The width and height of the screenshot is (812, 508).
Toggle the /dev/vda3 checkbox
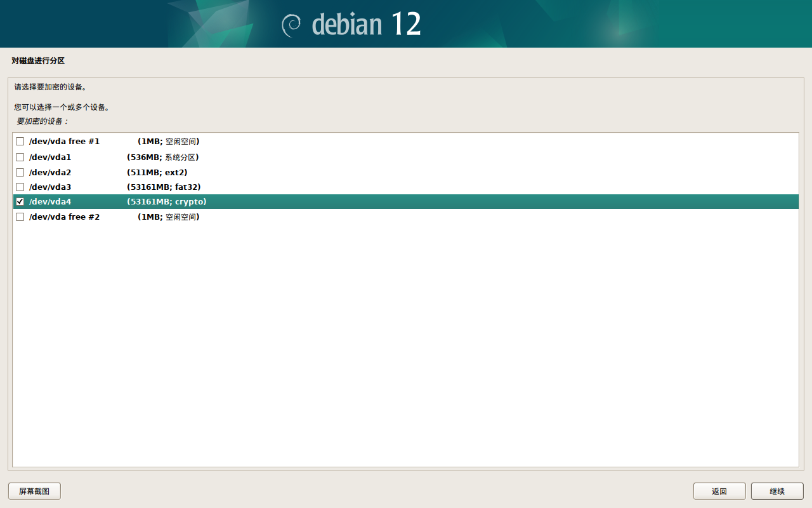pos(20,187)
